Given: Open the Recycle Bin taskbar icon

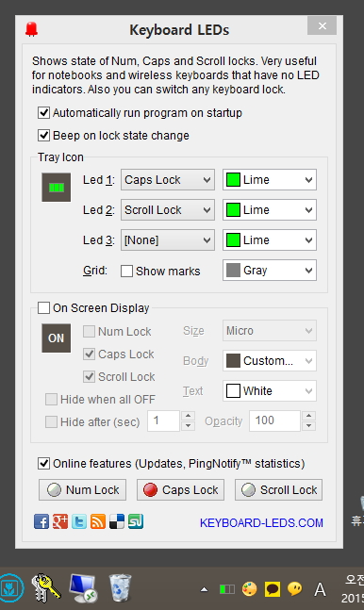Looking at the screenshot, I should (x=120, y=587).
